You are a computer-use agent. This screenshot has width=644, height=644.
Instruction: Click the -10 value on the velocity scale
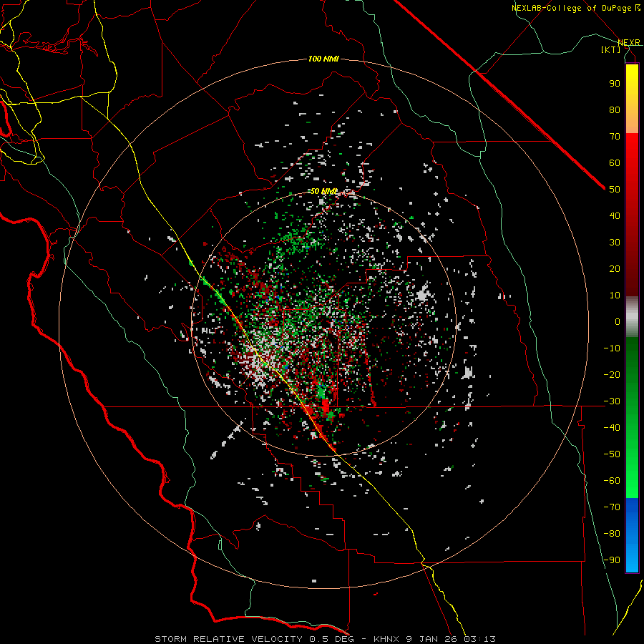coord(612,348)
